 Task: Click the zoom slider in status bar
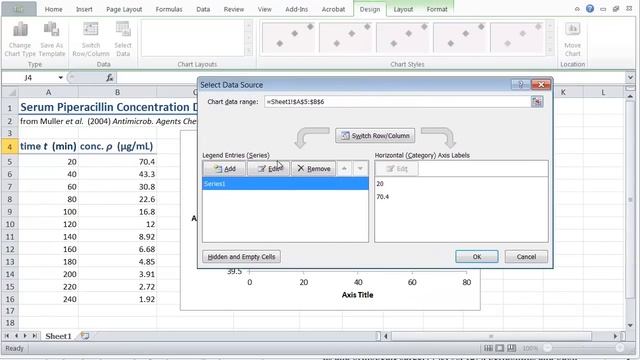pyautogui.click(x=583, y=348)
